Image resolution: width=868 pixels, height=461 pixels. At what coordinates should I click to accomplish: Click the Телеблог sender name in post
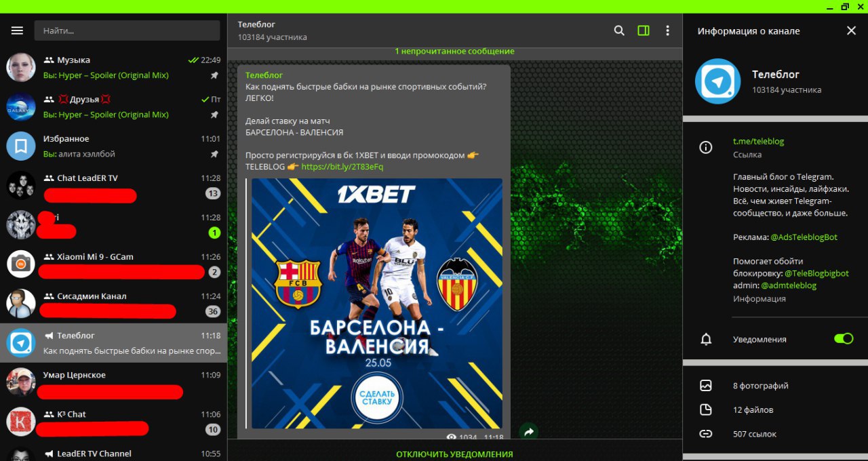point(264,75)
